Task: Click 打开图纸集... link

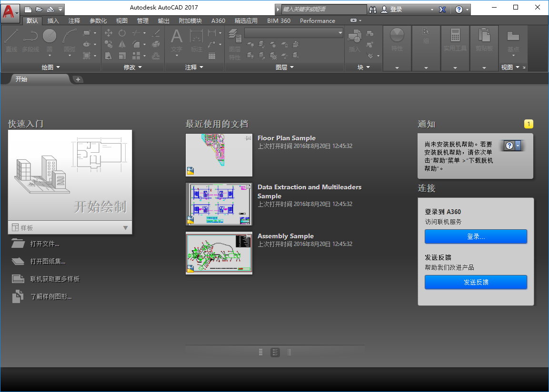Action: pyautogui.click(x=48, y=261)
